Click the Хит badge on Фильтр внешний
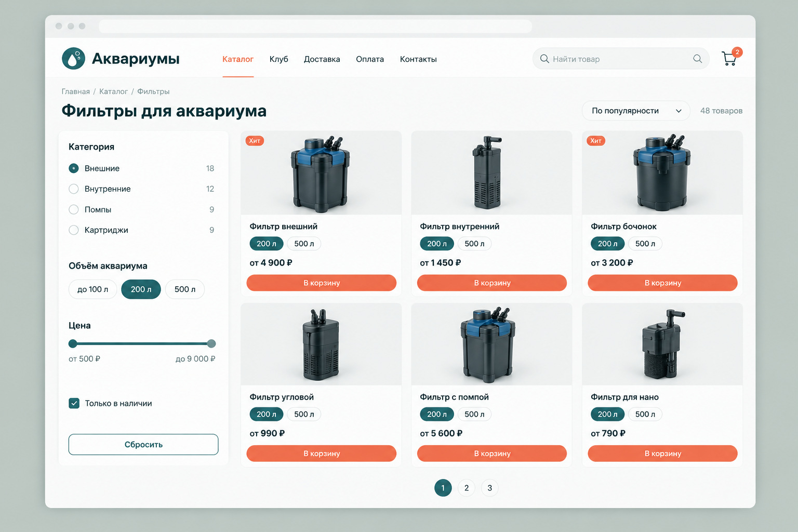This screenshot has height=532, width=798. coord(255,141)
